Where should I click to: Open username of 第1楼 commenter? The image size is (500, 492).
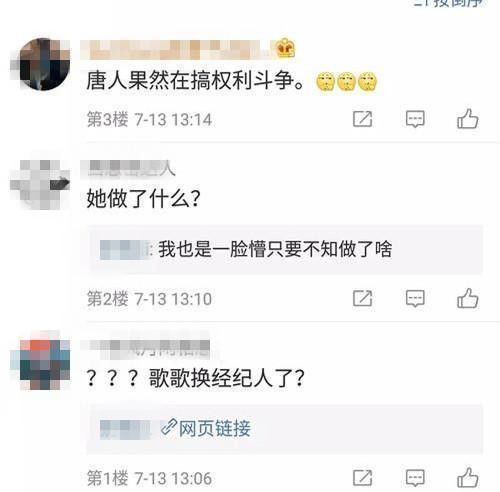point(145,349)
